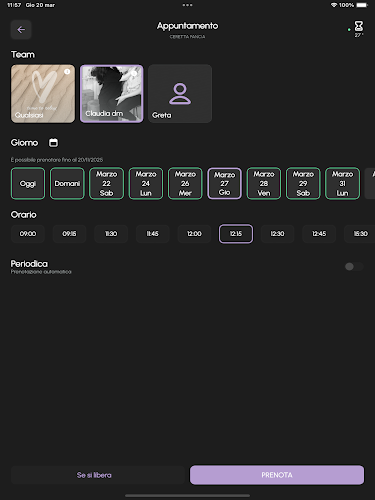Image resolution: width=375 pixels, height=500 pixels.
Task: Tap the booking limit date note
Action: [x=57, y=160]
